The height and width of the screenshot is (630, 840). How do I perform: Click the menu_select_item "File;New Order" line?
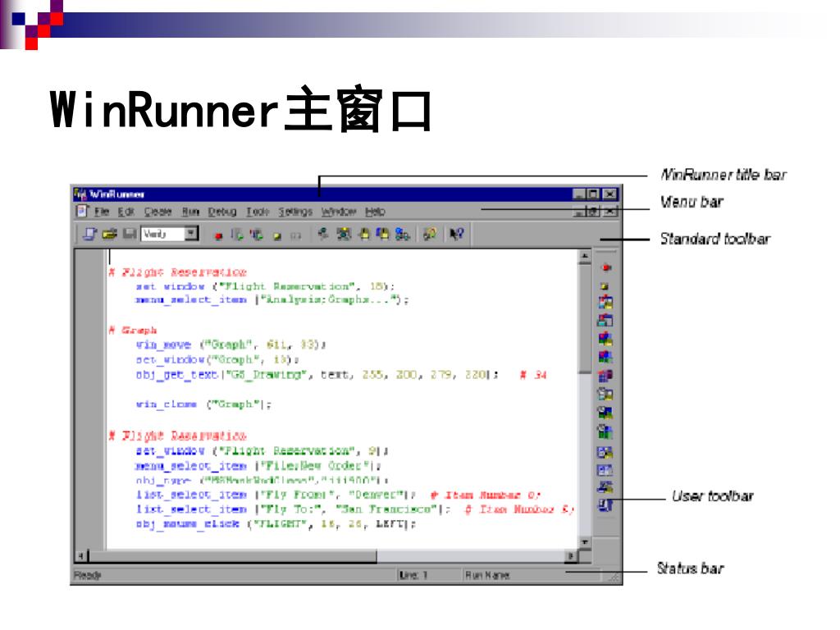[258, 466]
